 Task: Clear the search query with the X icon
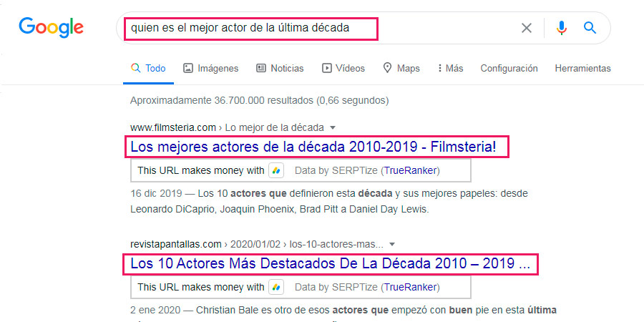click(x=526, y=28)
